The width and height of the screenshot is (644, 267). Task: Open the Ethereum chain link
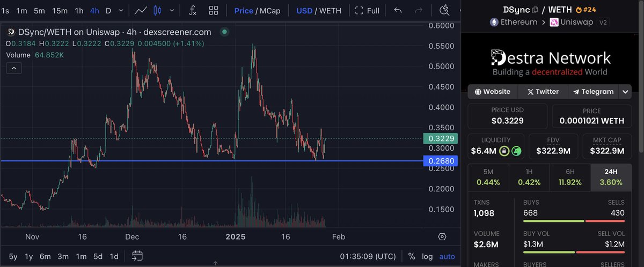tap(514, 22)
